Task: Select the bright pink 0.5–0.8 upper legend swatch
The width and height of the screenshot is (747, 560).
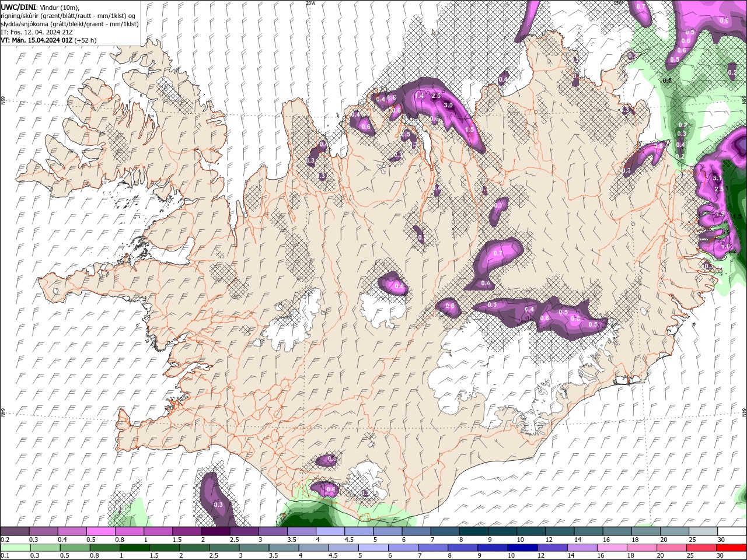Action: click(100, 531)
